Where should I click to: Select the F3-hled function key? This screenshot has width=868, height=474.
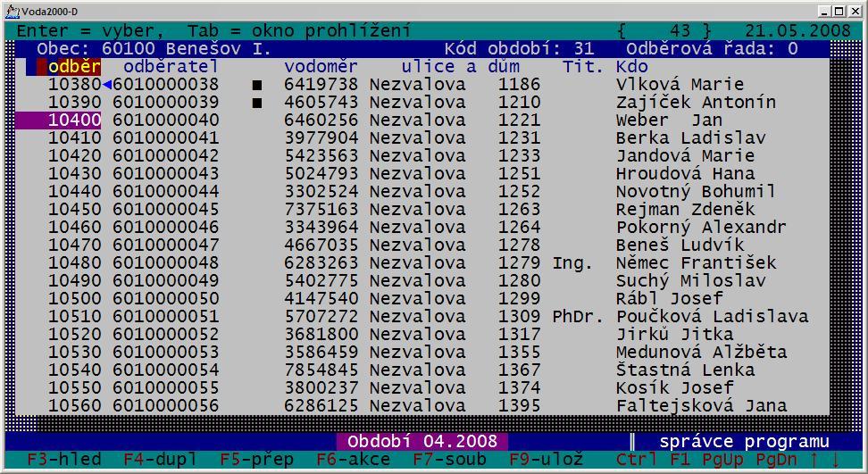click(x=64, y=459)
